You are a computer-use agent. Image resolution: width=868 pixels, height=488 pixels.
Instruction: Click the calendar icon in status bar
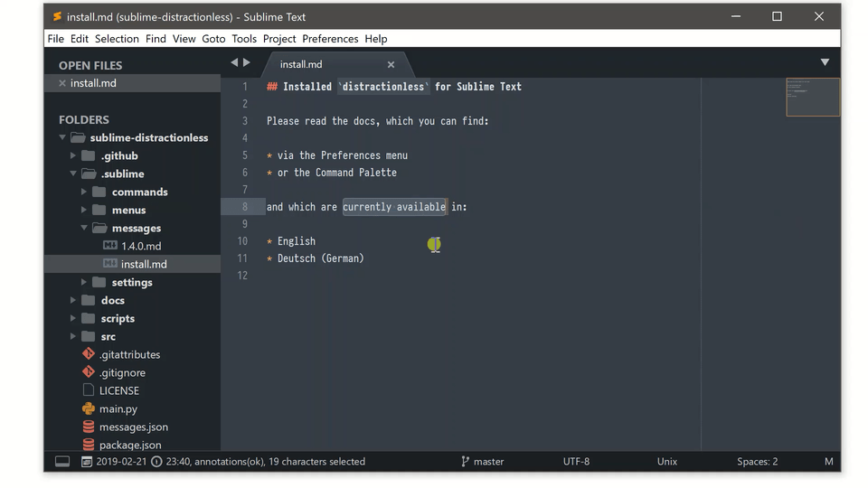coord(87,462)
